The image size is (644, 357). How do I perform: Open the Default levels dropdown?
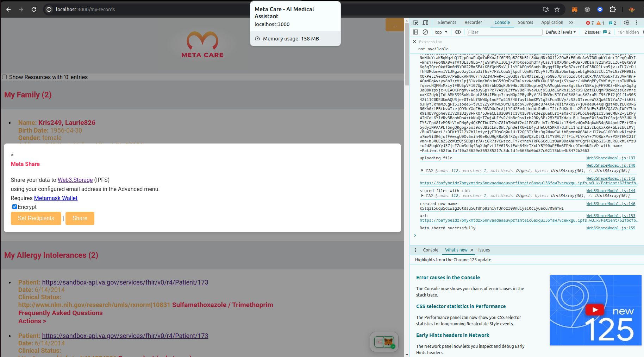(561, 32)
